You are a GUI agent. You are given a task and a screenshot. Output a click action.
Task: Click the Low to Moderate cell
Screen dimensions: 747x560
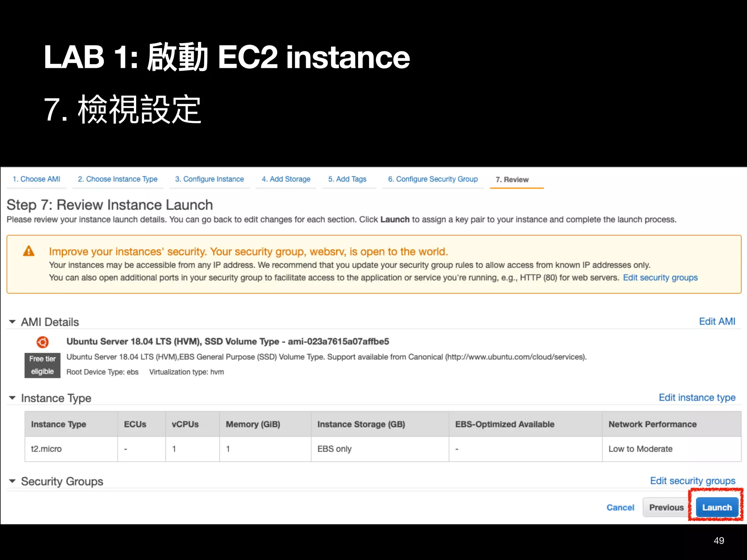point(671,449)
